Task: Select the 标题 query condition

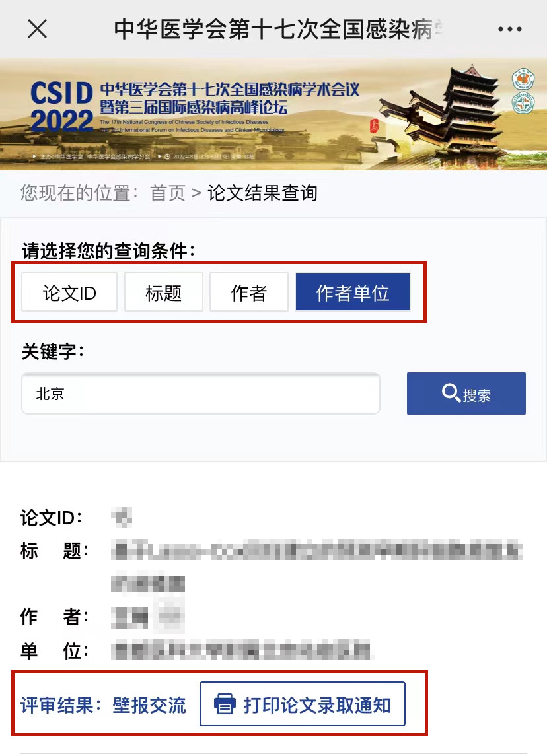Action: click(x=164, y=292)
